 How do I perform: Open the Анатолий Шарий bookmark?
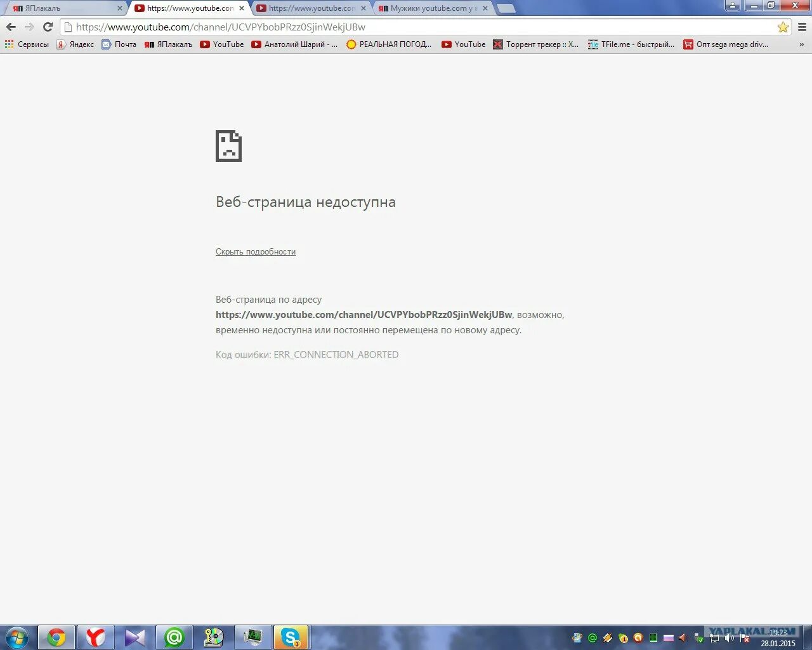294,44
